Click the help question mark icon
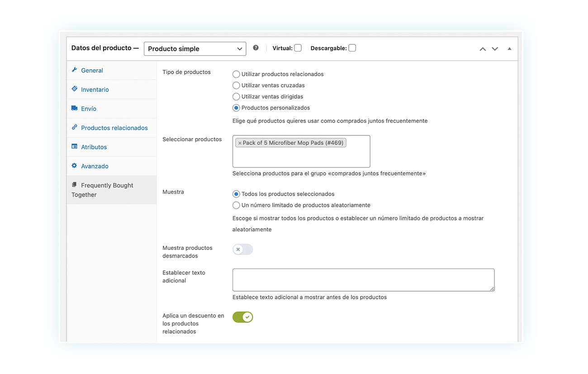 pyautogui.click(x=256, y=48)
